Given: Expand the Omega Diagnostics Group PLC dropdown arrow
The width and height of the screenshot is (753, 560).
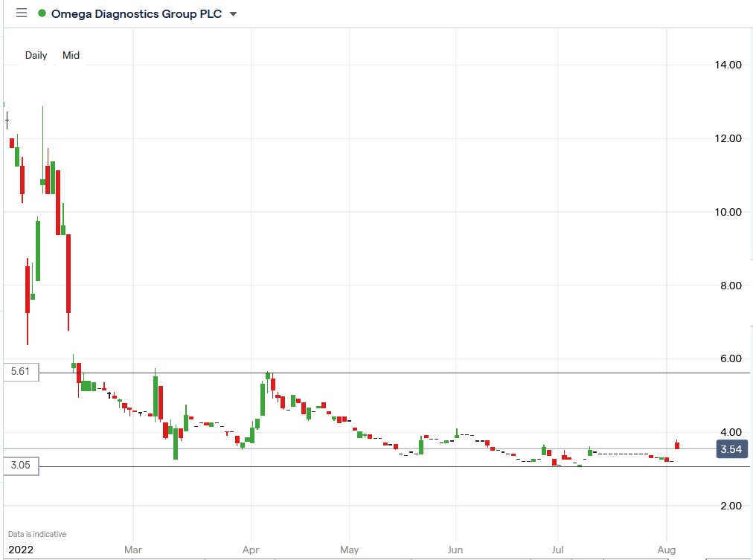Looking at the screenshot, I should (234, 14).
